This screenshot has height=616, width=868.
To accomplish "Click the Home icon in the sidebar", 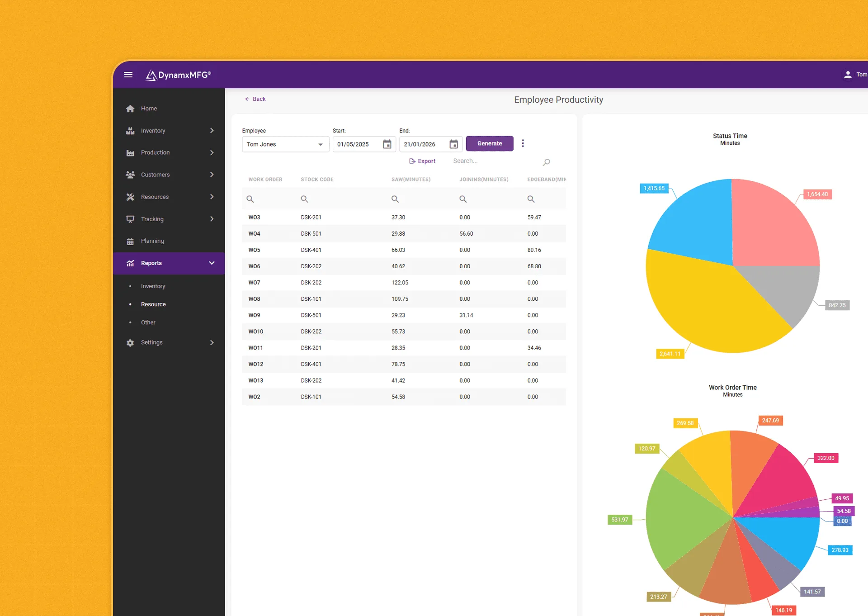I will tap(130, 108).
